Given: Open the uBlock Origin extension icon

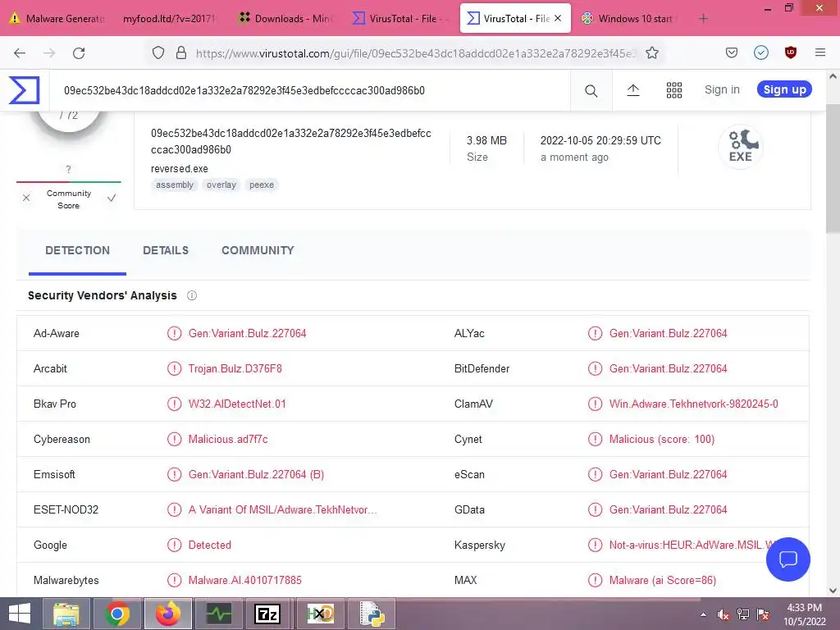Looking at the screenshot, I should (x=791, y=52).
